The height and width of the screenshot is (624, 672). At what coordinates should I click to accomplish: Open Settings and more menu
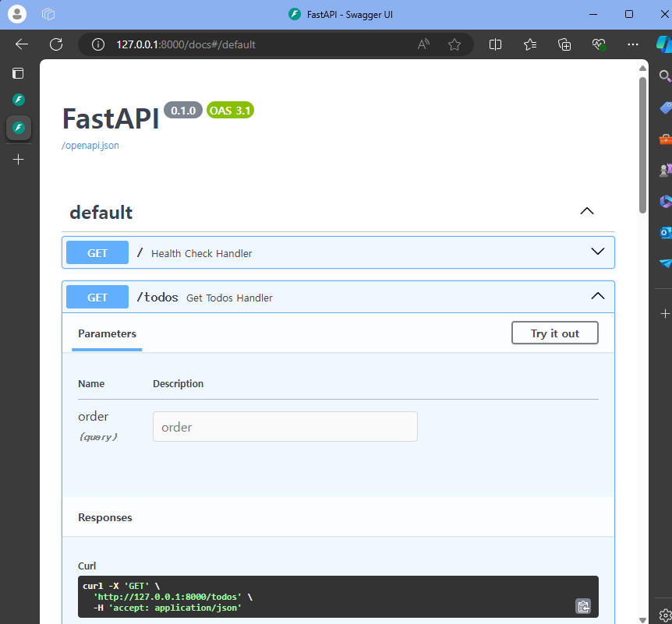(x=632, y=44)
